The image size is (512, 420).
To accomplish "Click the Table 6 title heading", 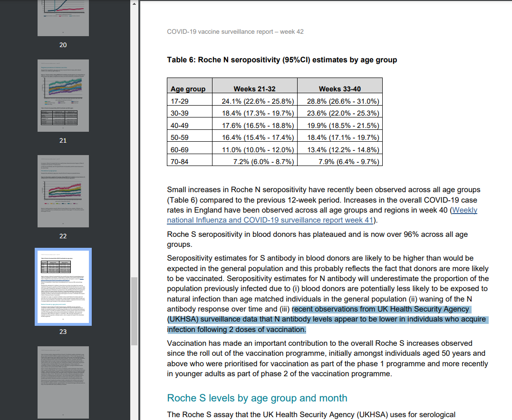I will pos(282,60).
